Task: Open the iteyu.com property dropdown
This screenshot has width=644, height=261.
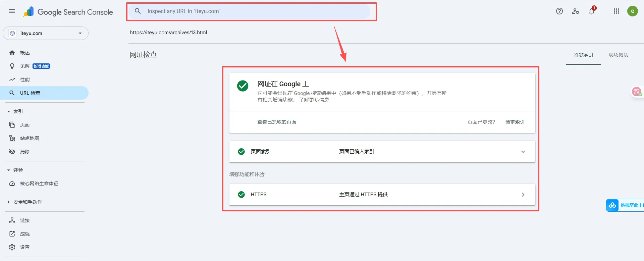Action: (x=46, y=33)
